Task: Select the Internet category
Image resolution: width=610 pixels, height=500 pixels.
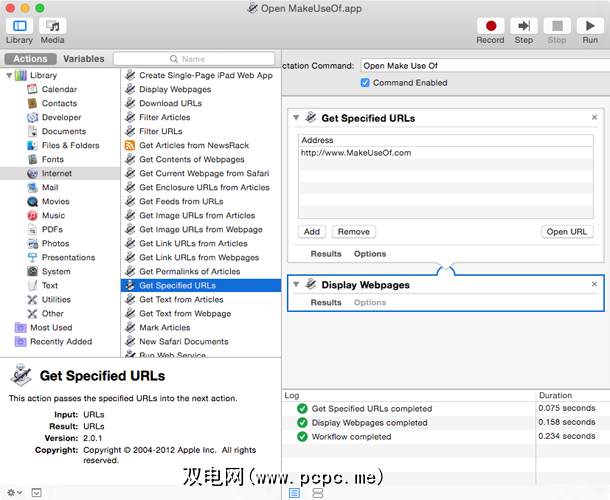Action: click(x=60, y=174)
